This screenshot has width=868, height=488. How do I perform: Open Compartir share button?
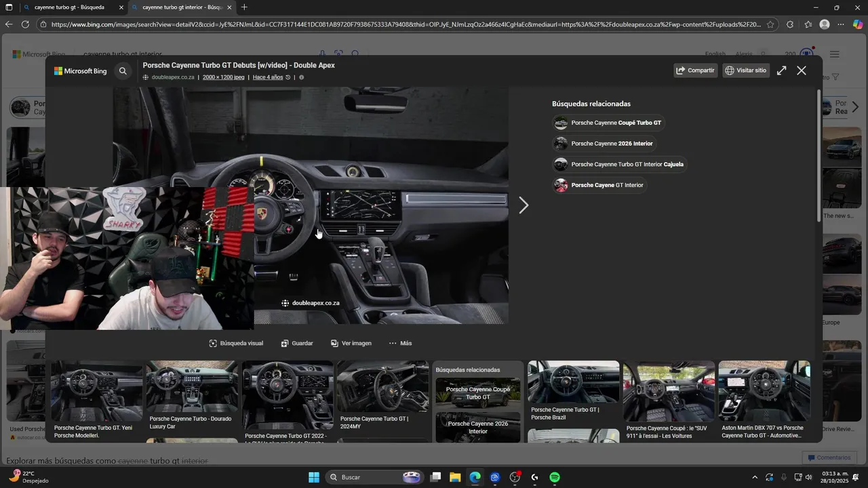[696, 70]
